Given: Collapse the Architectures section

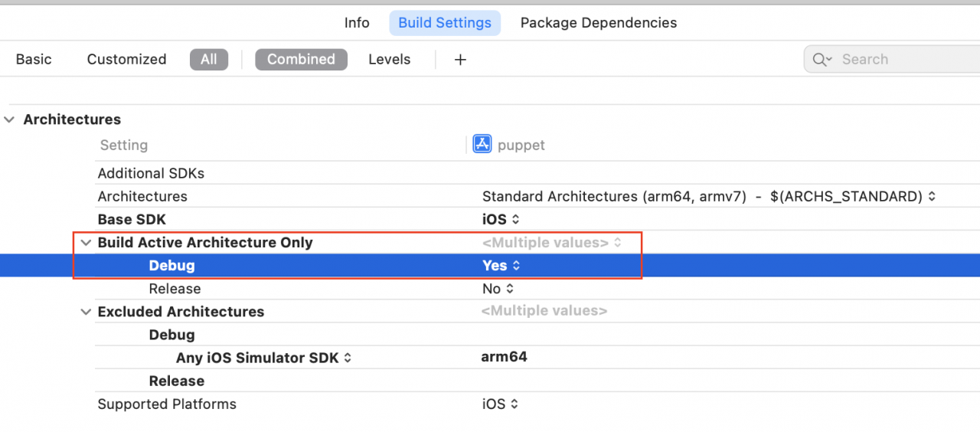Looking at the screenshot, I should click(9, 120).
